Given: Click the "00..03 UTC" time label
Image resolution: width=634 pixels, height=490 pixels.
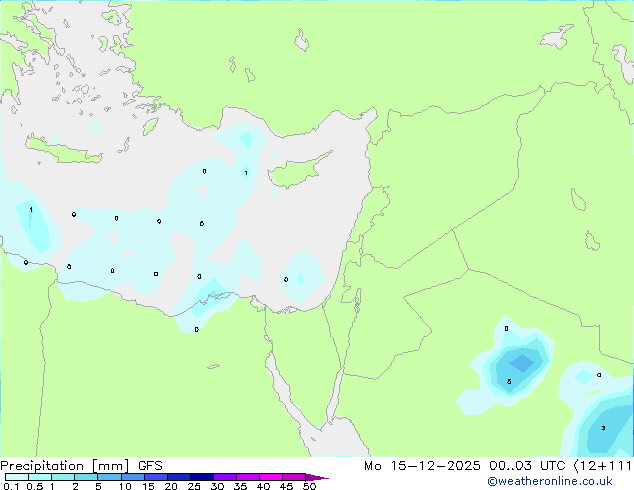Looking at the screenshot, I should click(527, 466).
